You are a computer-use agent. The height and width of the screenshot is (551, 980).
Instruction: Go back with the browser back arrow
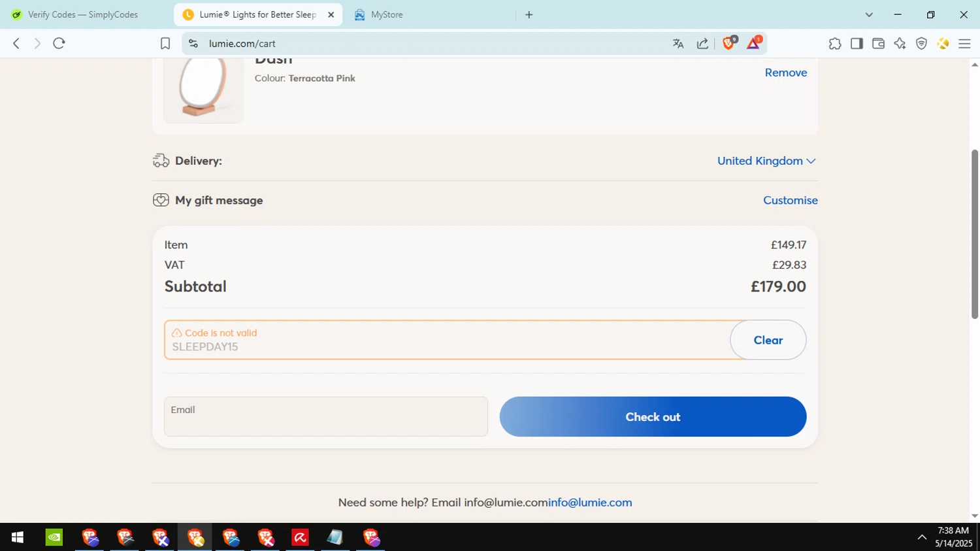click(16, 43)
